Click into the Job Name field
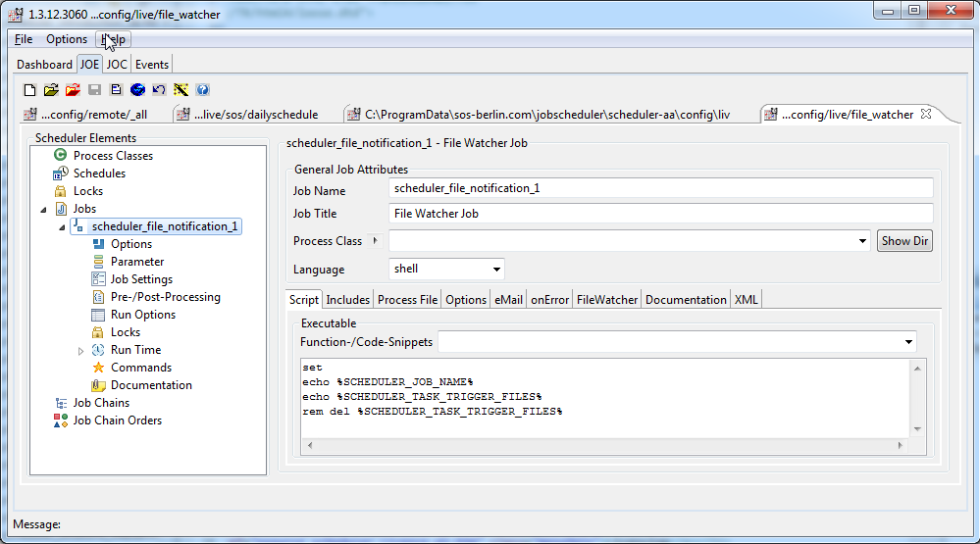 (660, 188)
